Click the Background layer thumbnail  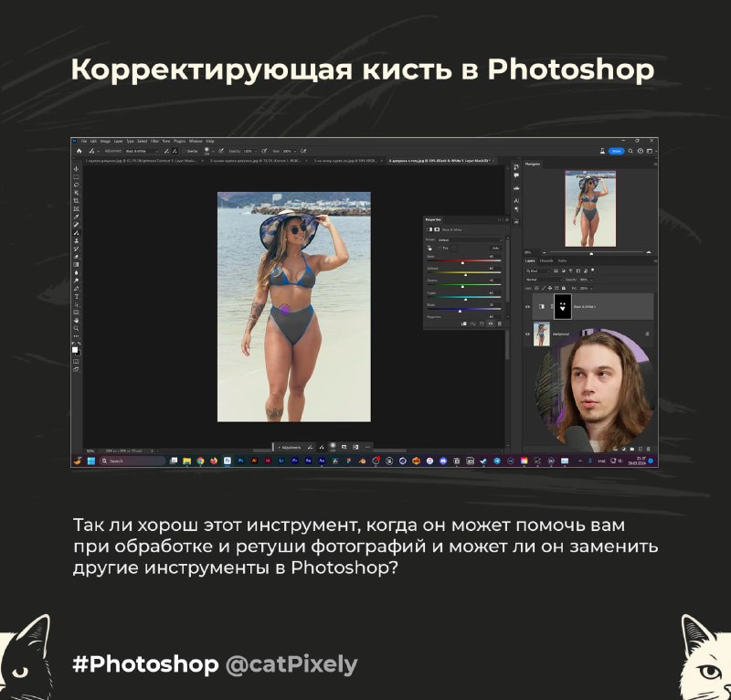click(541, 334)
